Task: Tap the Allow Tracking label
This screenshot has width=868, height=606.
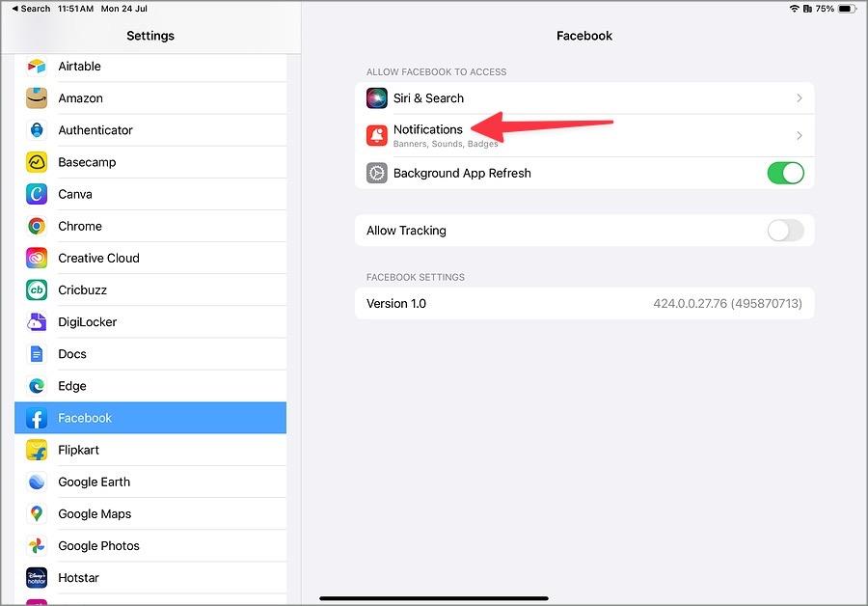Action: point(406,231)
